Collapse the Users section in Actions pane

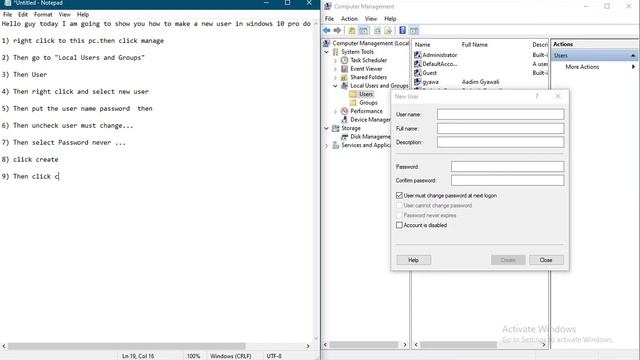click(633, 56)
